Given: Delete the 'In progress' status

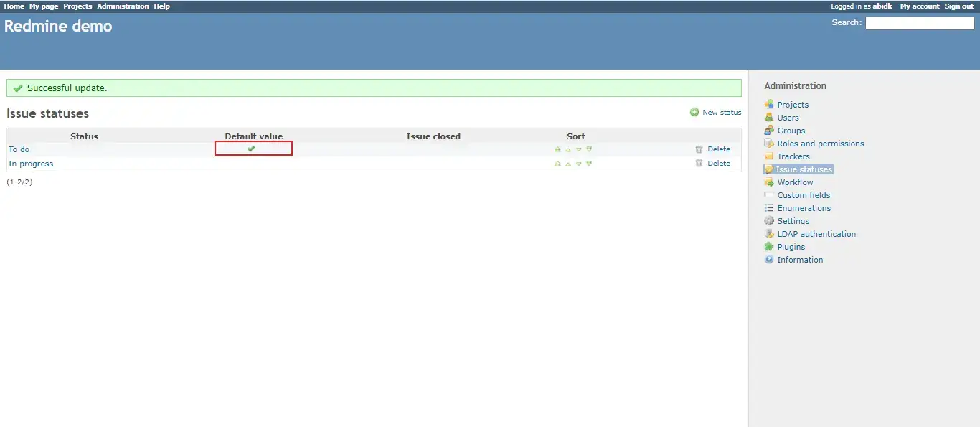Looking at the screenshot, I should tap(718, 164).
